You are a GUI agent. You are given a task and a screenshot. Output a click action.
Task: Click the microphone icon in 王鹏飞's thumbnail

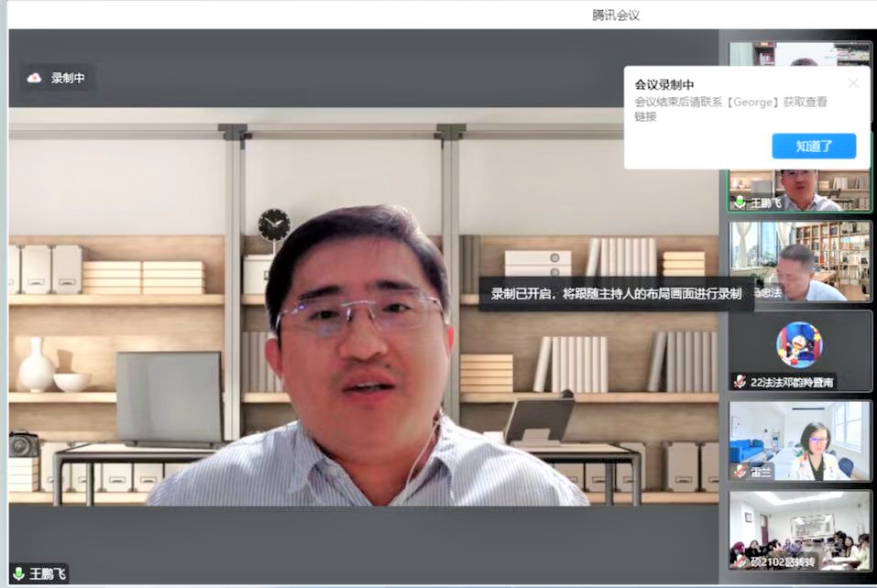tap(740, 203)
